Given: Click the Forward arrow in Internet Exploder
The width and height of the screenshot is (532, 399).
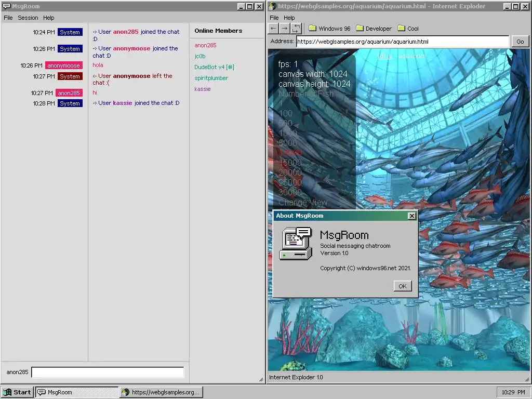Looking at the screenshot, I should point(285,29).
